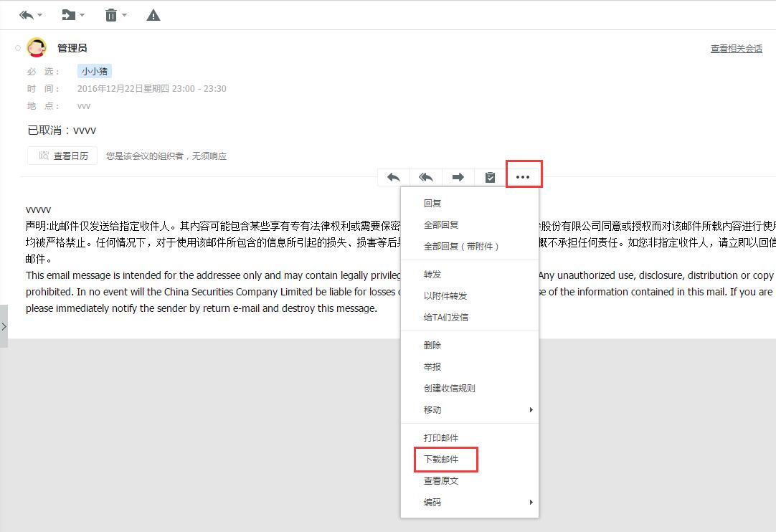Choose 以附件转发 in the context menu
This screenshot has width=776, height=532.
(445, 295)
